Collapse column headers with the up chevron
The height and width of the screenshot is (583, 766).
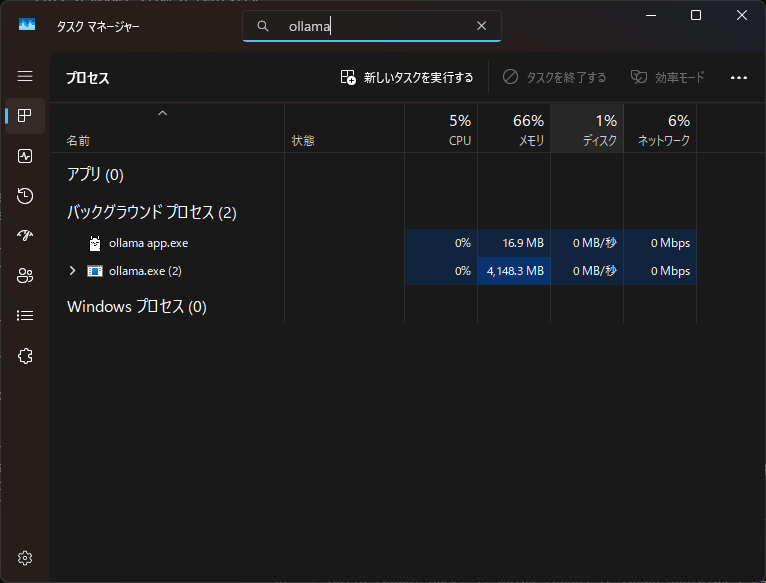click(162, 113)
